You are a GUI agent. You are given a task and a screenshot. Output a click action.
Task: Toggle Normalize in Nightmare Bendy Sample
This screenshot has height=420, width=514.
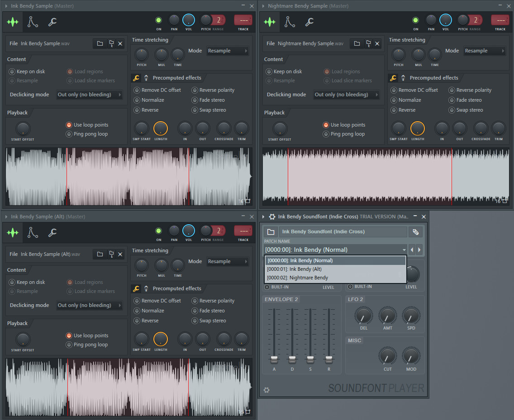[x=394, y=100]
